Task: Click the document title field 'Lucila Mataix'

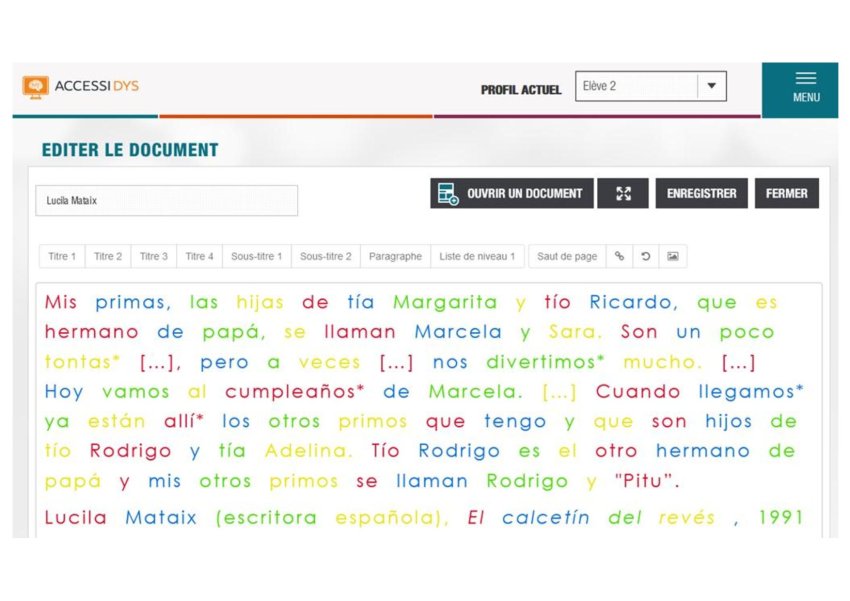Action: click(166, 200)
